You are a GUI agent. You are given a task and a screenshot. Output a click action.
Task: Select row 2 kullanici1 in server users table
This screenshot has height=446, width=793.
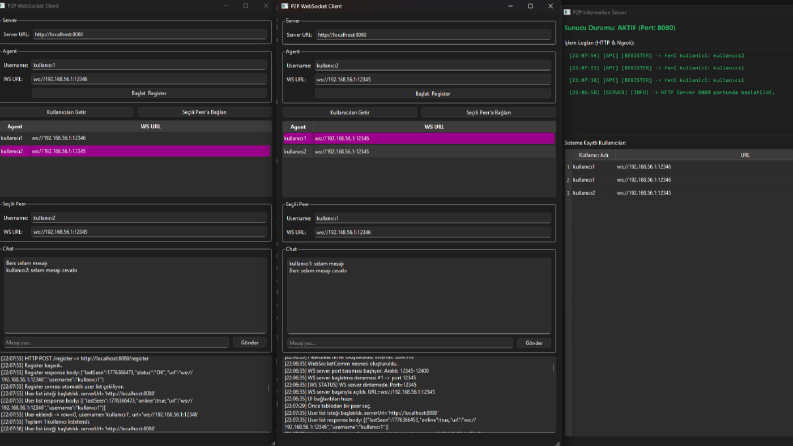click(679, 180)
